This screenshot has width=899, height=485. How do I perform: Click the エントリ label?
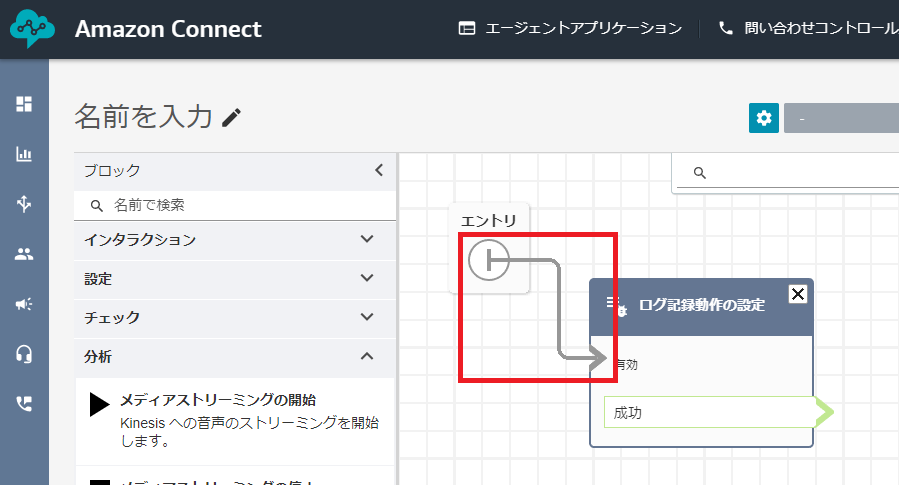click(x=488, y=220)
